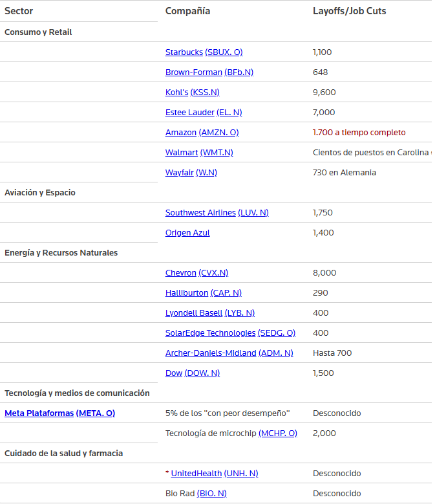Open the Dow (DOW. N) link
Screen dimensions: 435x504
(193, 373)
